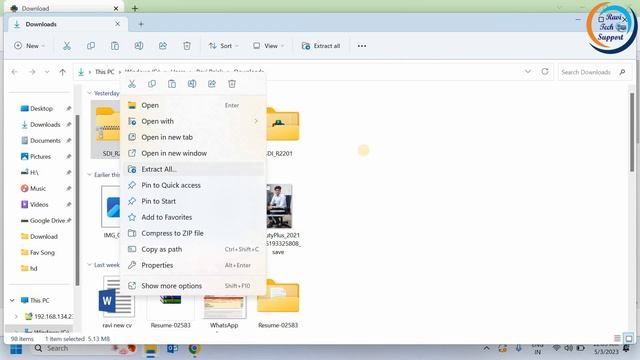Image resolution: width=640 pixels, height=360 pixels.
Task: Choose Show more options
Action: point(193,286)
